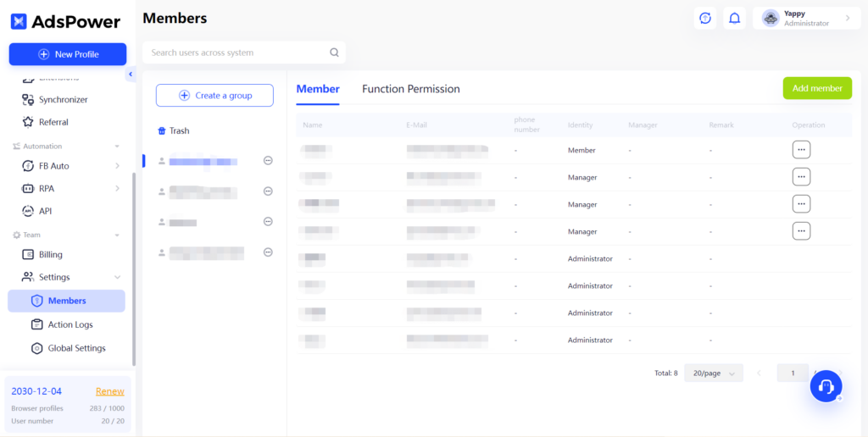
Task: Click the API icon in the sidebar
Action: click(x=28, y=211)
